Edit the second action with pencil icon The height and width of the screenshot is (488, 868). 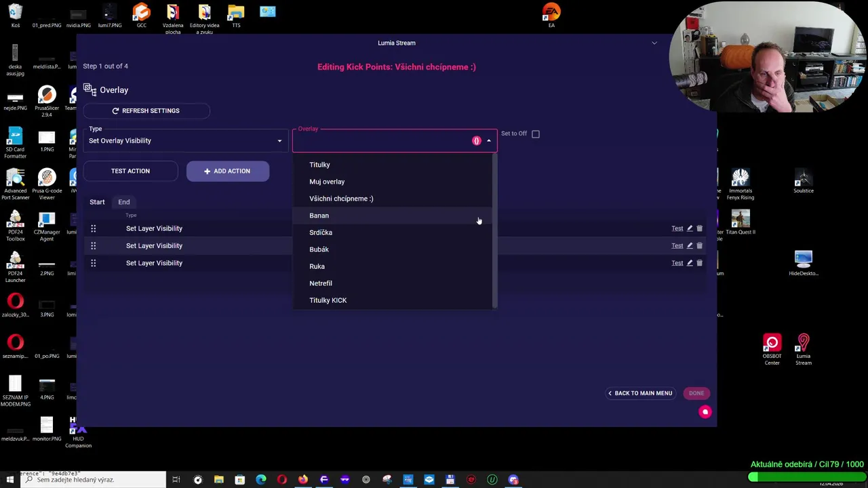click(x=690, y=245)
